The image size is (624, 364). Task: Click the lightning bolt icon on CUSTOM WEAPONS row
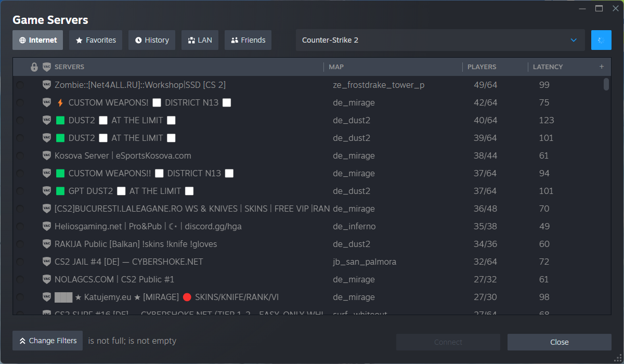coord(60,103)
